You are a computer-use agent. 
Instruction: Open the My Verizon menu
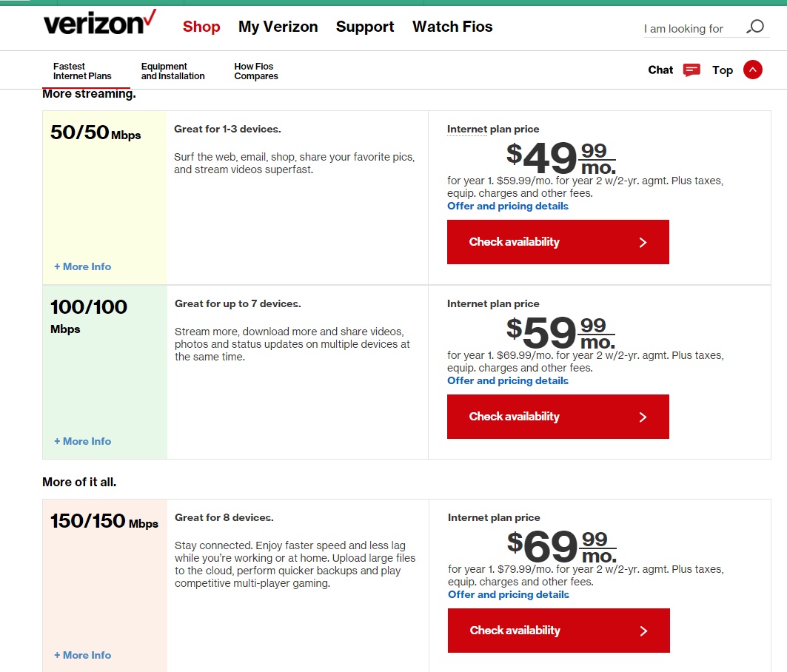(278, 27)
